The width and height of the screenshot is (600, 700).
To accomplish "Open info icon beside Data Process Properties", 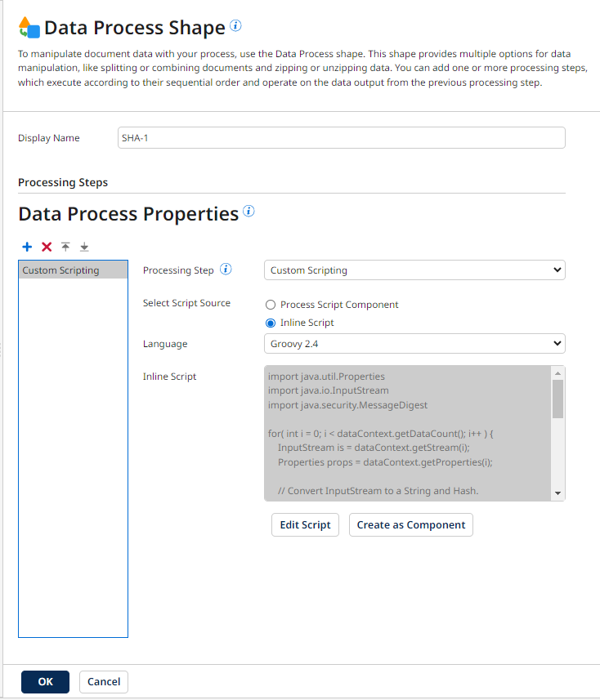I will point(249,212).
